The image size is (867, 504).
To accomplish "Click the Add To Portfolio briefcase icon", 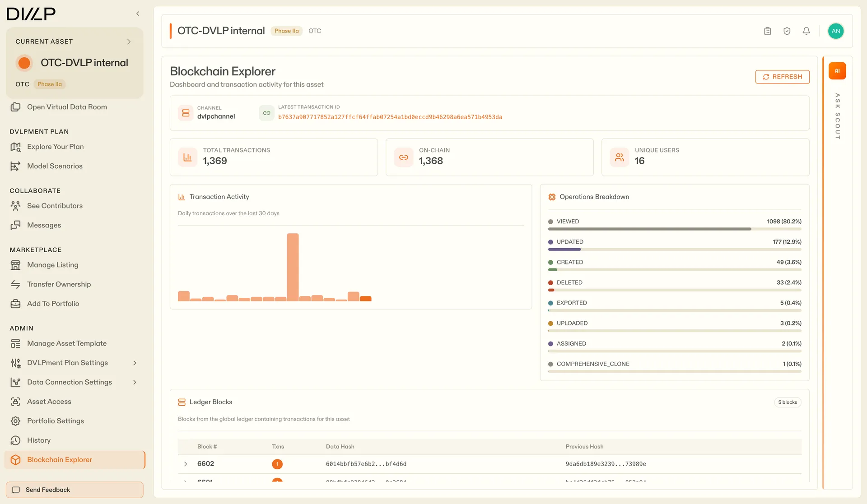I will pyautogui.click(x=16, y=304).
